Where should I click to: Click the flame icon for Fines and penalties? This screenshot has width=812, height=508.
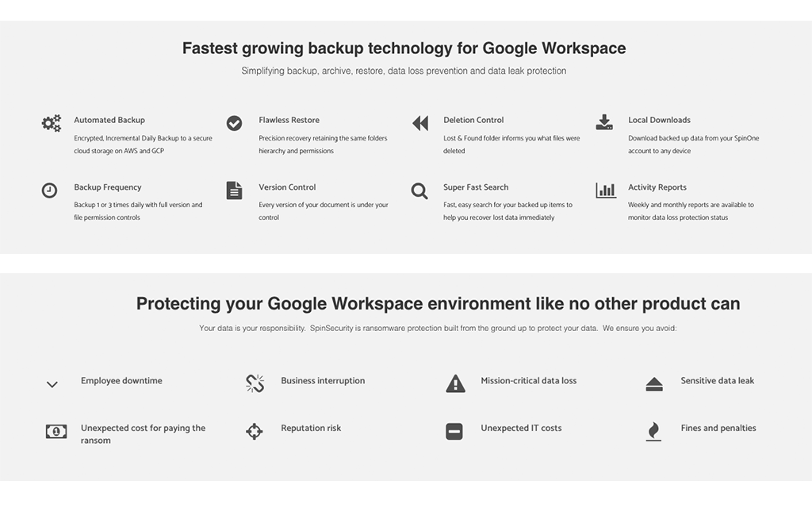coord(653,432)
